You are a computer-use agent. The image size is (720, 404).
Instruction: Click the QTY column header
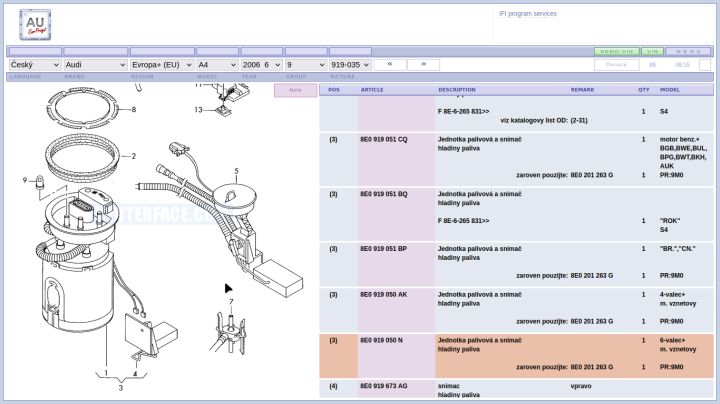click(644, 90)
